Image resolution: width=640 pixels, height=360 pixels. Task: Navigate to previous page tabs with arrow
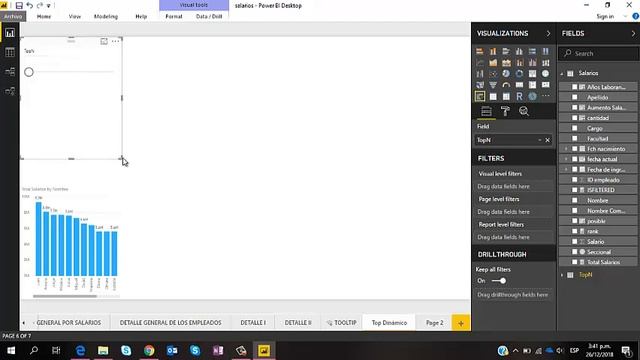[x=24, y=323]
